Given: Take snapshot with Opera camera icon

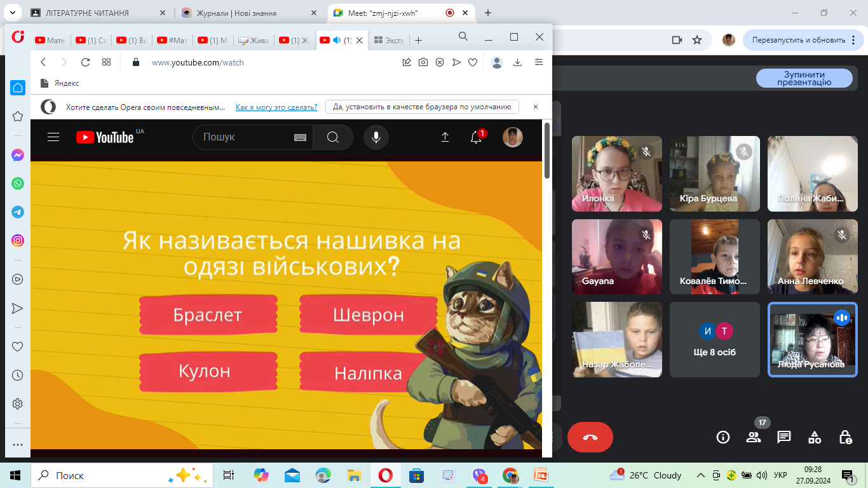Looking at the screenshot, I should [x=423, y=62].
